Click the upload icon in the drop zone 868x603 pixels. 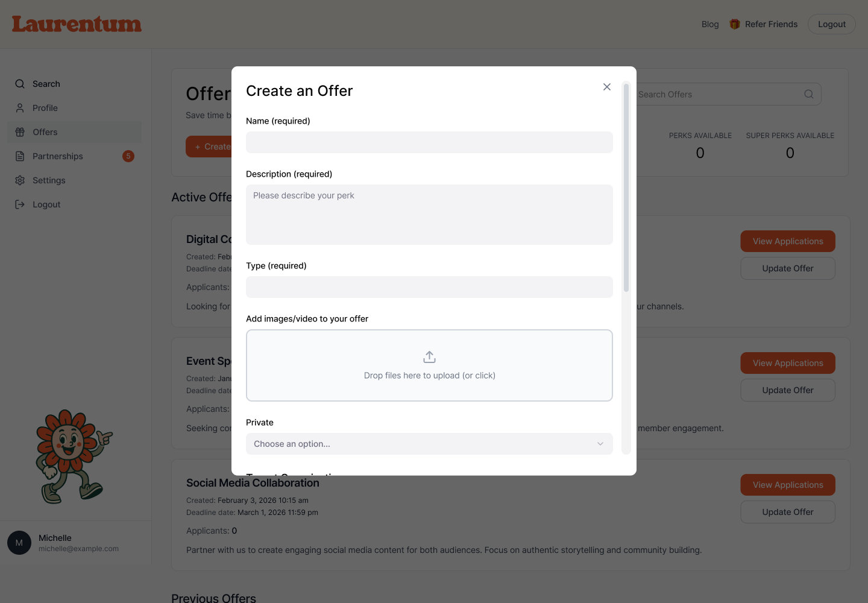[x=429, y=356]
